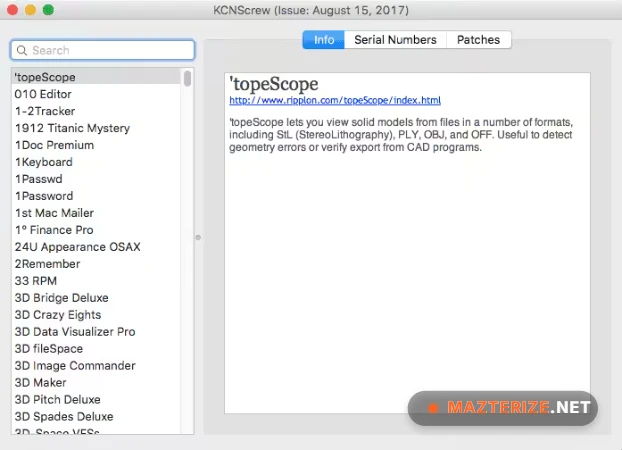Click the 'topeScope heading in info pane

coord(274,84)
